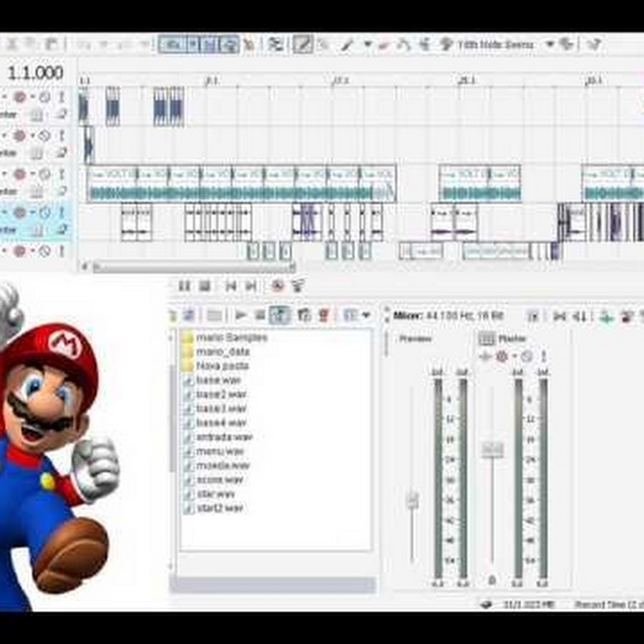Mute the second track
Screen dimensions: 644x644
[44, 135]
